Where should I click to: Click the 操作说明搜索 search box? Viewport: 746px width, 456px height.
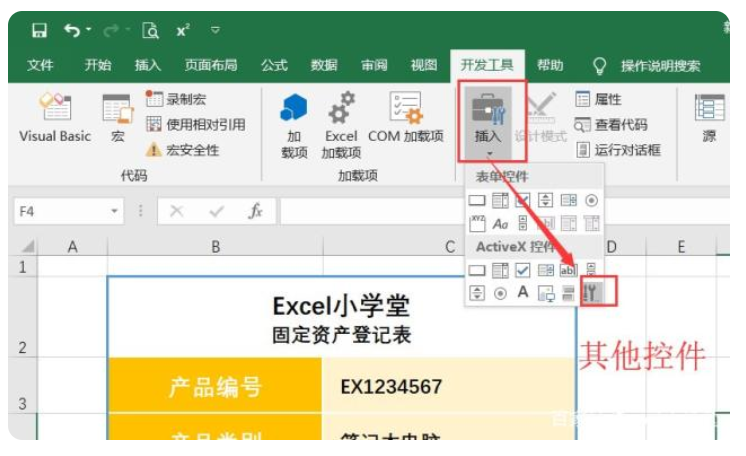[660, 66]
